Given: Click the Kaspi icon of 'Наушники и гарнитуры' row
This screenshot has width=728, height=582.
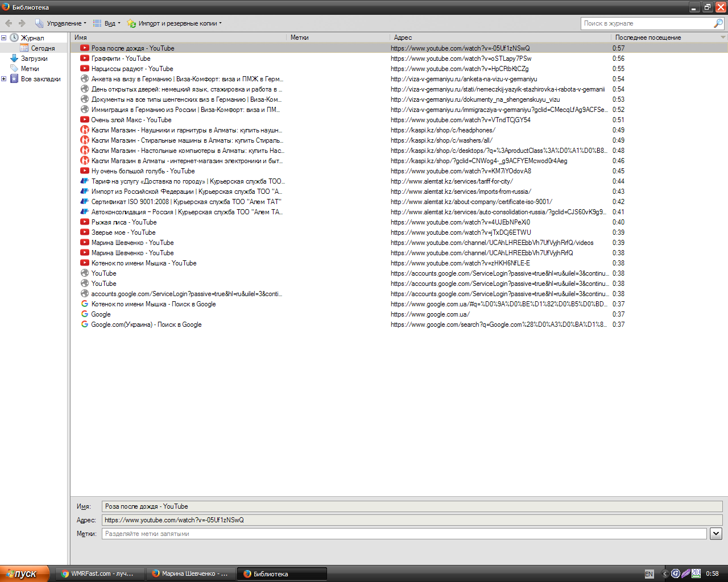Looking at the screenshot, I should (85, 130).
